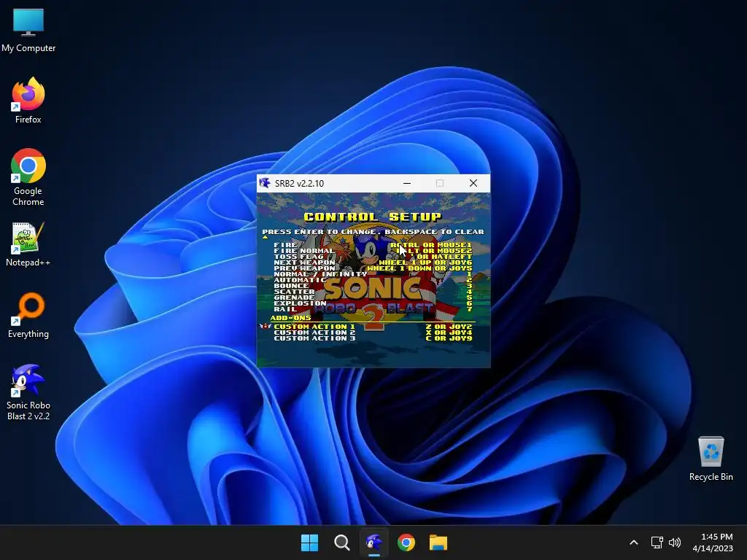Select the Normal / Infinity control row
747x560 pixels.
coord(373,274)
